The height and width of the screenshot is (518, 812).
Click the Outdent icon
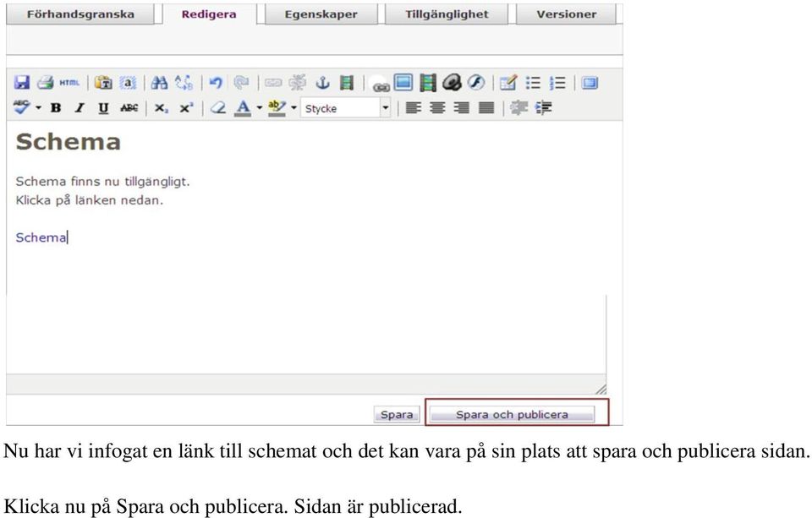click(518, 108)
